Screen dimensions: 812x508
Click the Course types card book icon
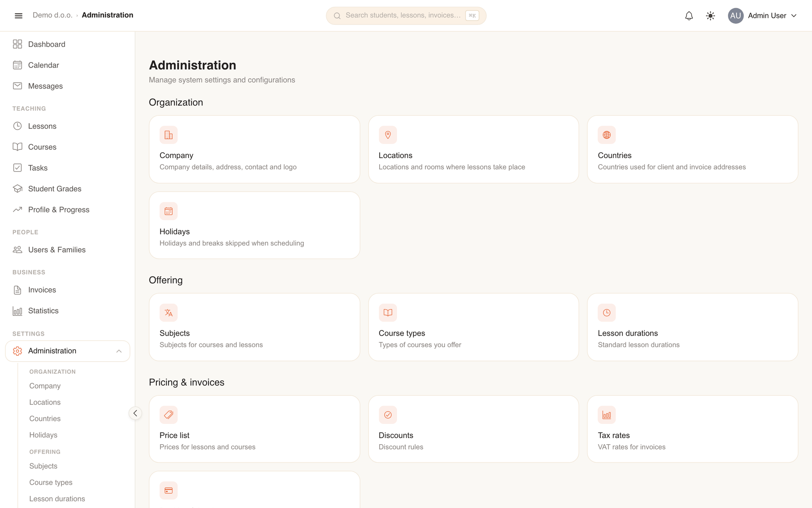point(388,313)
